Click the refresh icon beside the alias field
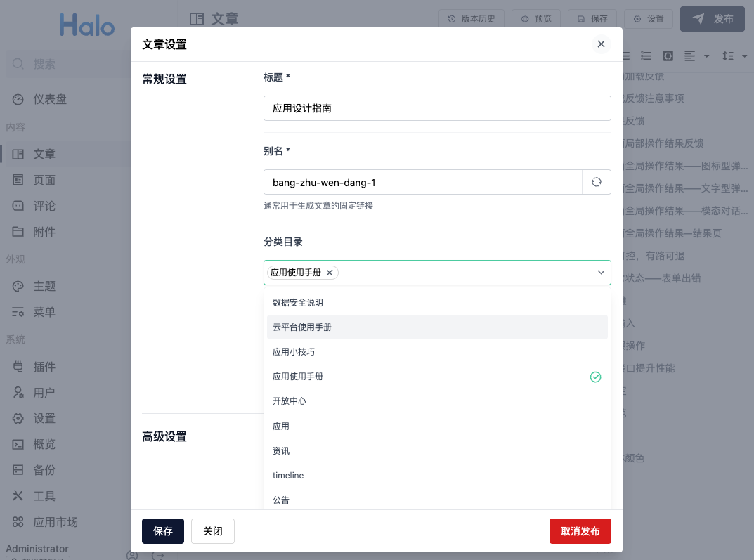 coord(597,182)
